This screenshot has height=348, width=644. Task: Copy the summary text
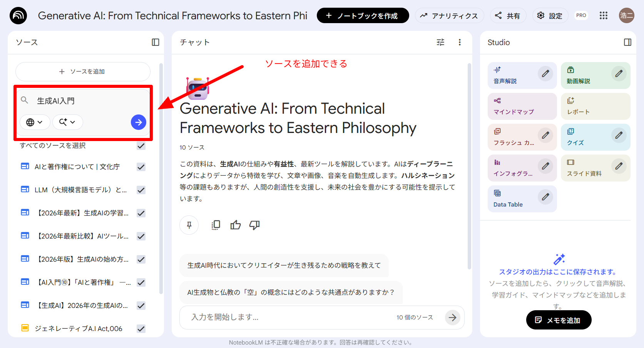tap(216, 225)
